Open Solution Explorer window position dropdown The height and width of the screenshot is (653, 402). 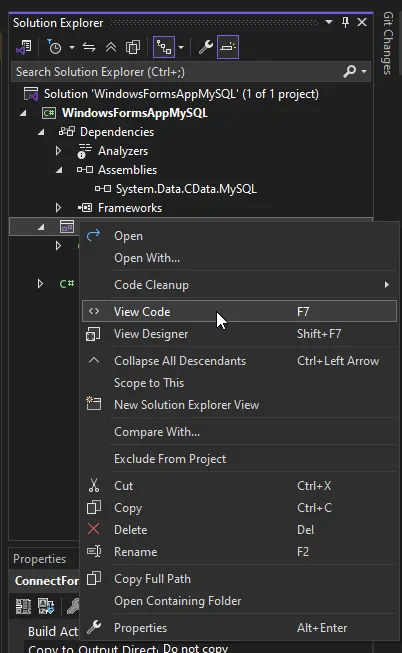click(329, 22)
